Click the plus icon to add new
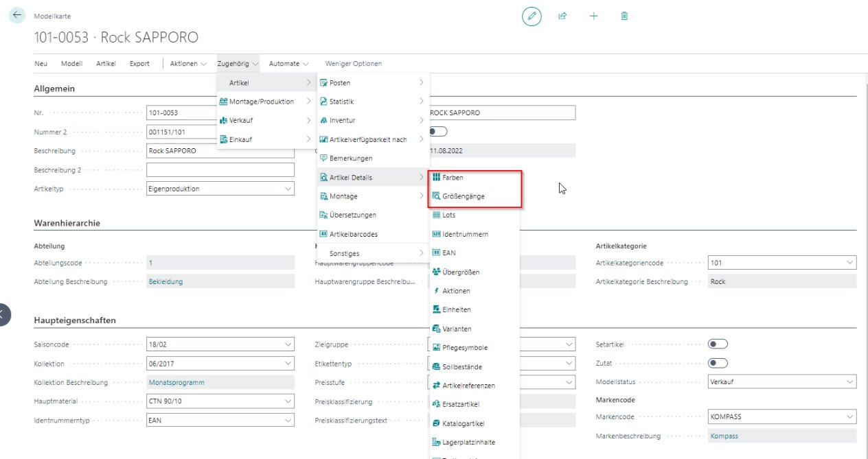The image size is (868, 459). (594, 16)
